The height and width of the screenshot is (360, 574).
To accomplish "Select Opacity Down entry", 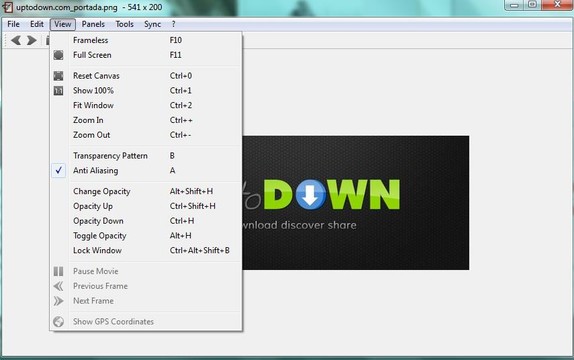I will 146,221.
